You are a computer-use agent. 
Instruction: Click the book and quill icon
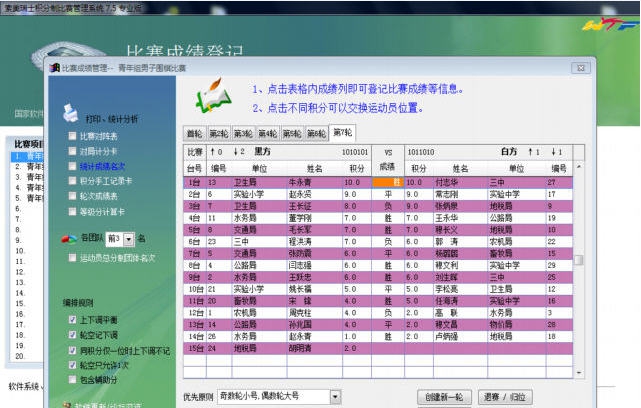pos(213,96)
